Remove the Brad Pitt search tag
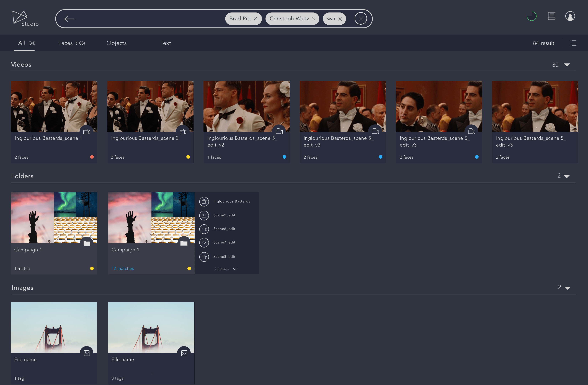 [255, 19]
